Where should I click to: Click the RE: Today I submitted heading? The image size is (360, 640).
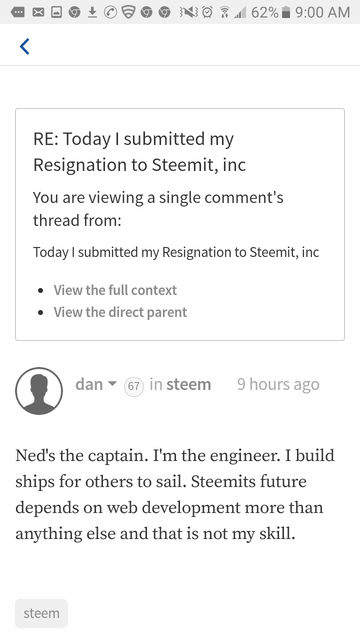pos(140,152)
